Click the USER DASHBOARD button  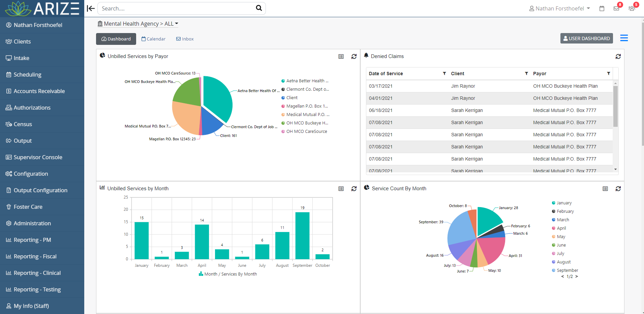point(586,38)
